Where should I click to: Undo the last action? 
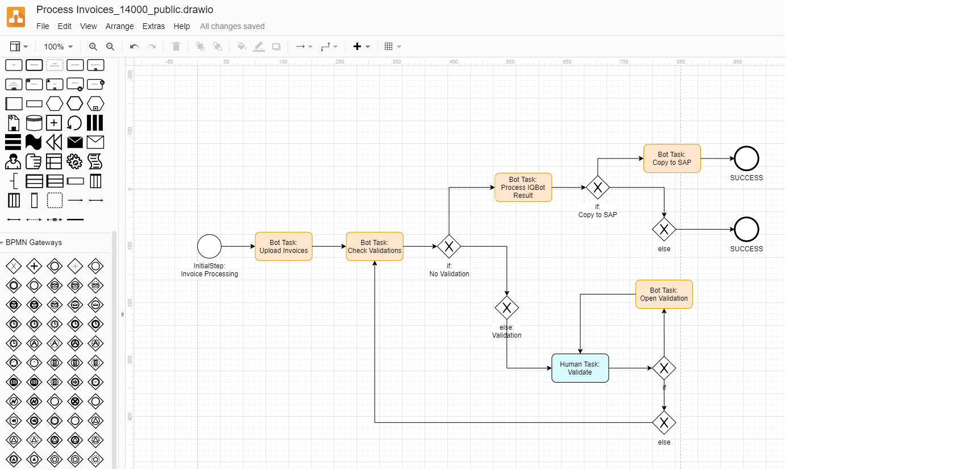(x=134, y=47)
